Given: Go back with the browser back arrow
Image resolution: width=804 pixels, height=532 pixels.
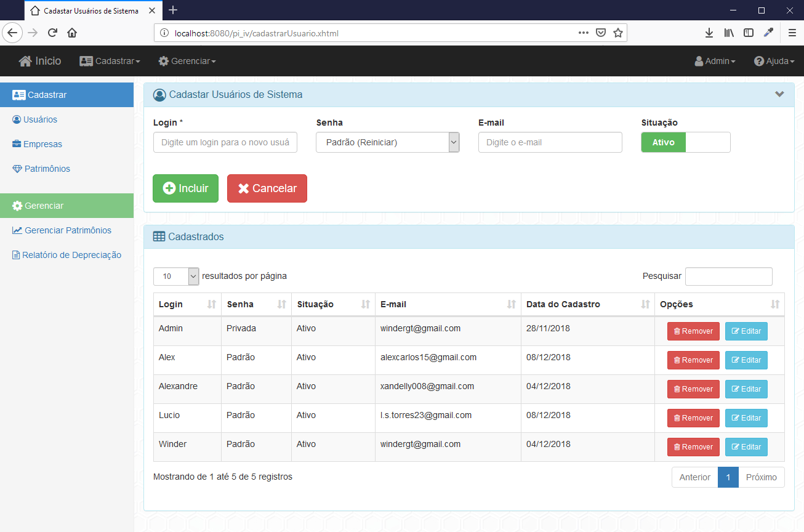Looking at the screenshot, I should pyautogui.click(x=13, y=33).
